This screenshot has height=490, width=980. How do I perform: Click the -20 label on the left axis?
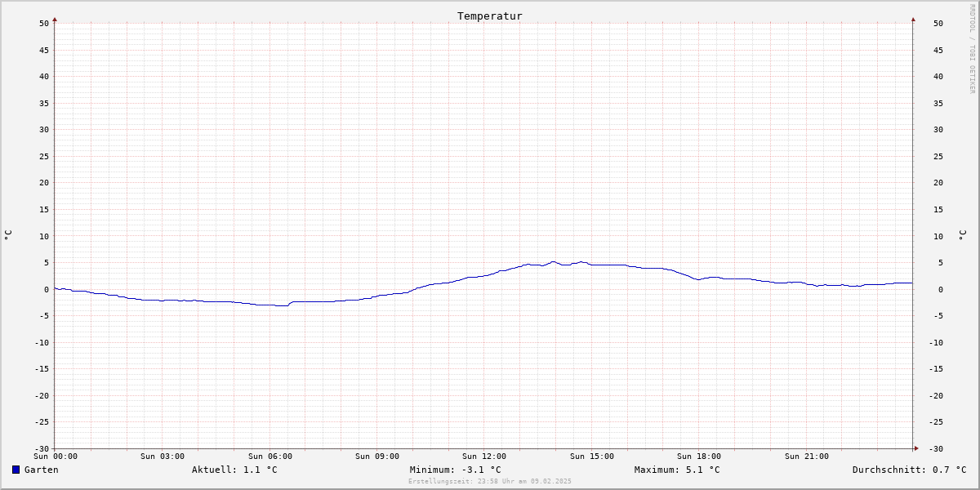click(42, 395)
